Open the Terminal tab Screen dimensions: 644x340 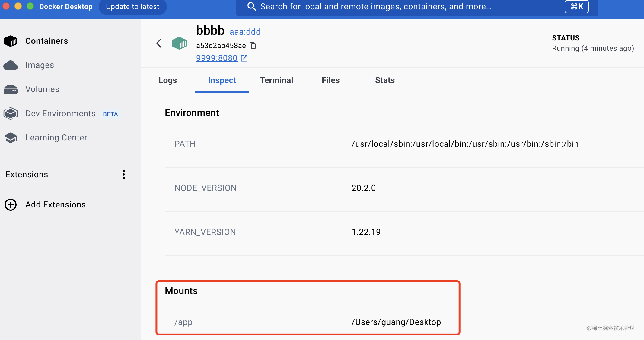[x=276, y=80]
